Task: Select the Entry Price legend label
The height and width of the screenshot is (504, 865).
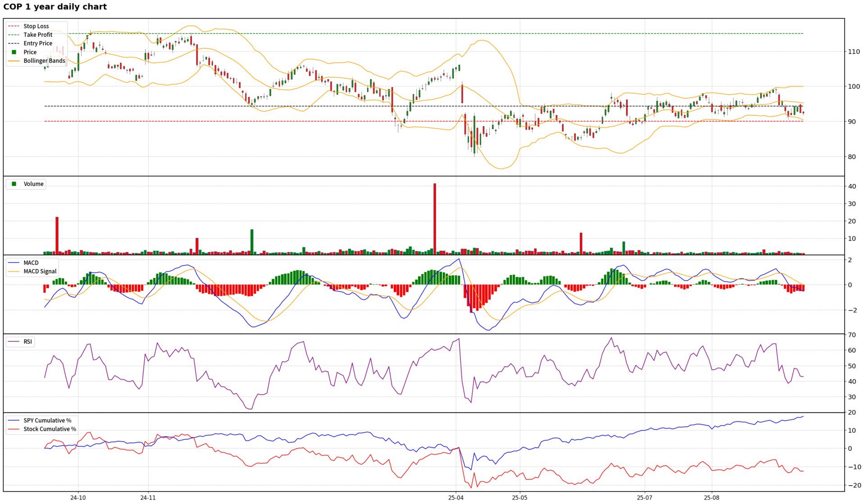Action: point(38,43)
